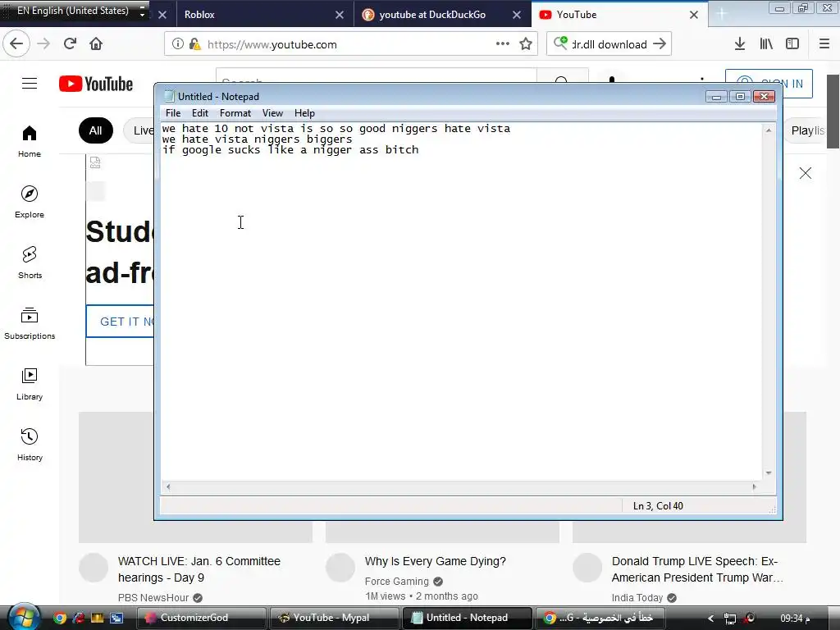Viewport: 840px width, 630px height.
Task: Switch to the Chrome window taskbar button
Action: click(x=600, y=618)
